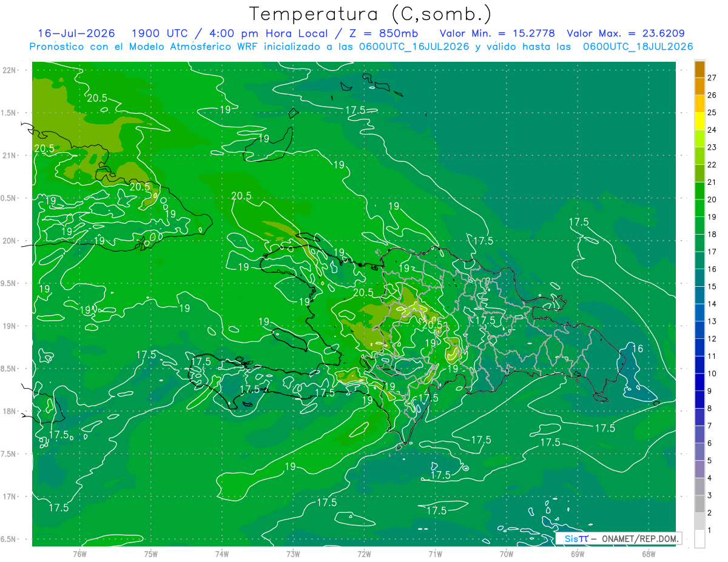Image resolution: width=728 pixels, height=562 pixels.
Task: Click the '73W' longitude axis label
Action: 293,554
